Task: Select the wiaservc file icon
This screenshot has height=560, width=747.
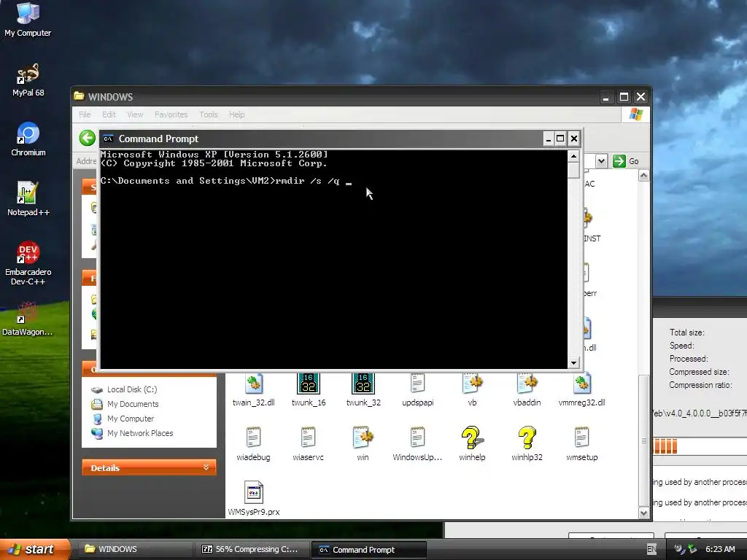Action: click(x=309, y=444)
